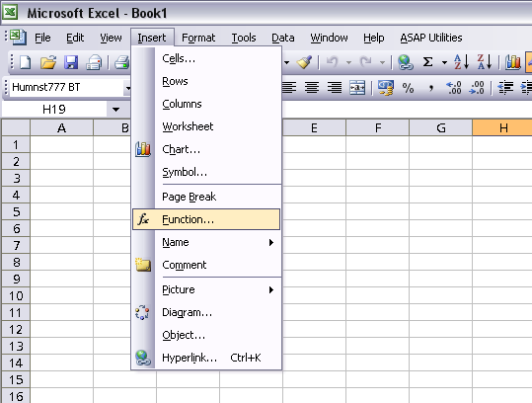Align text right with the toolbar icon

point(335,88)
